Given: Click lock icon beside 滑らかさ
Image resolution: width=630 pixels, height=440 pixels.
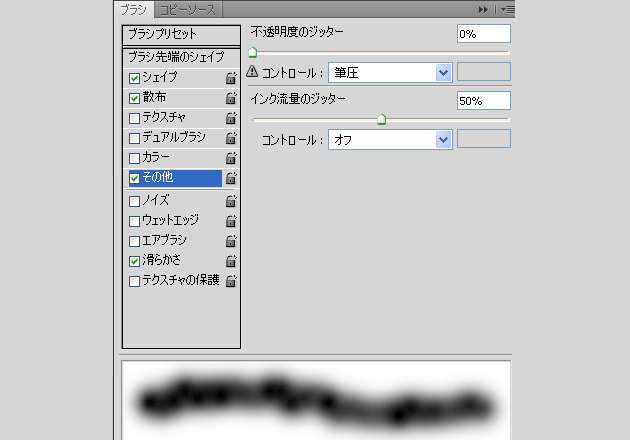Looking at the screenshot, I should coord(231,261).
